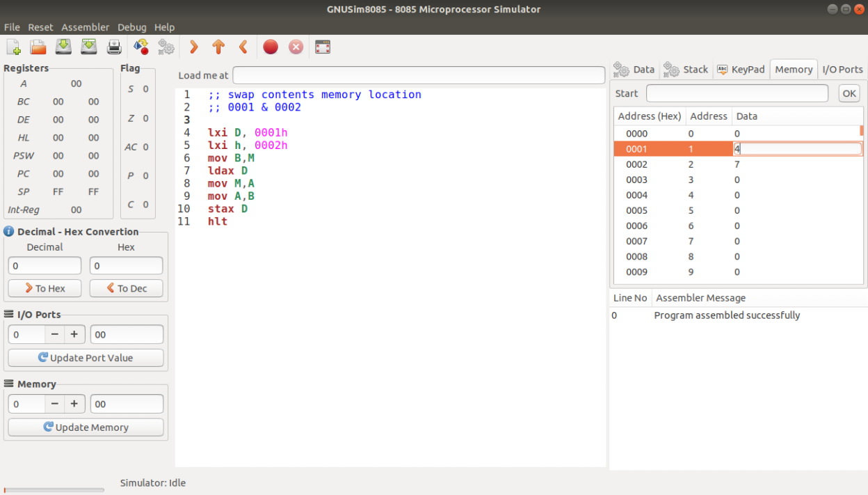Open the I/O Ports tab
This screenshot has width=868, height=495.
tap(842, 70)
